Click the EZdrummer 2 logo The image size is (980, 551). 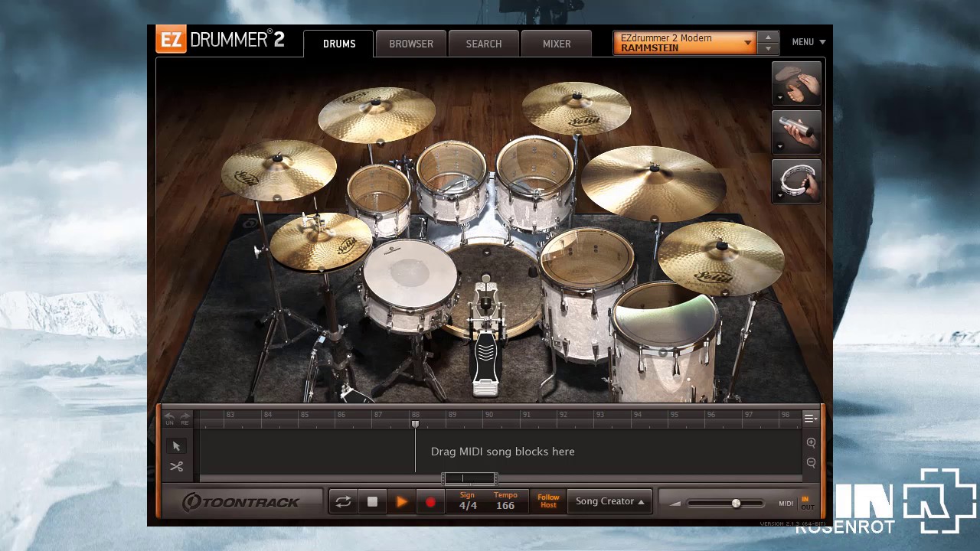point(220,40)
